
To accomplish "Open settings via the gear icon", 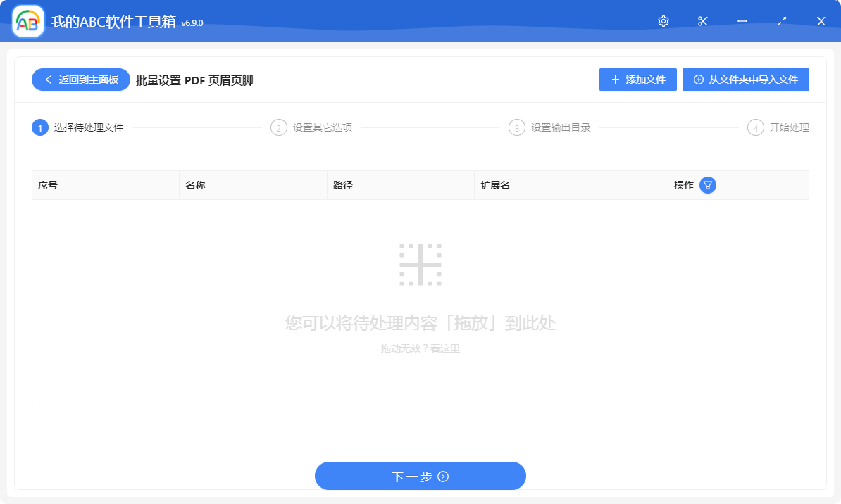I will click(663, 21).
